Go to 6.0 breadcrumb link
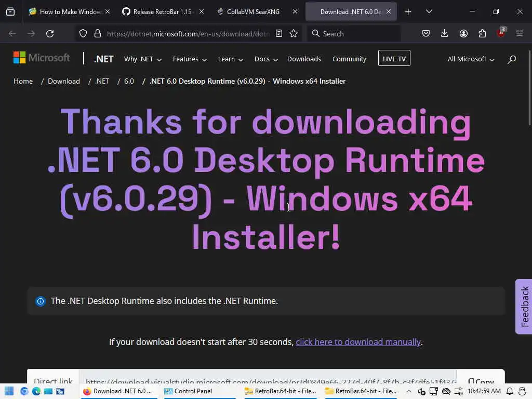The image size is (532, 399). tap(129, 81)
